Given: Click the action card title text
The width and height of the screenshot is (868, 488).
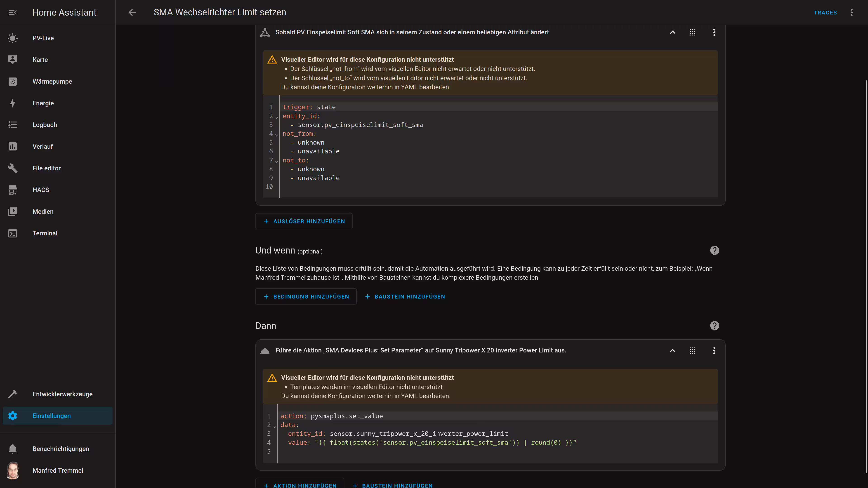Looking at the screenshot, I should click(420, 351).
